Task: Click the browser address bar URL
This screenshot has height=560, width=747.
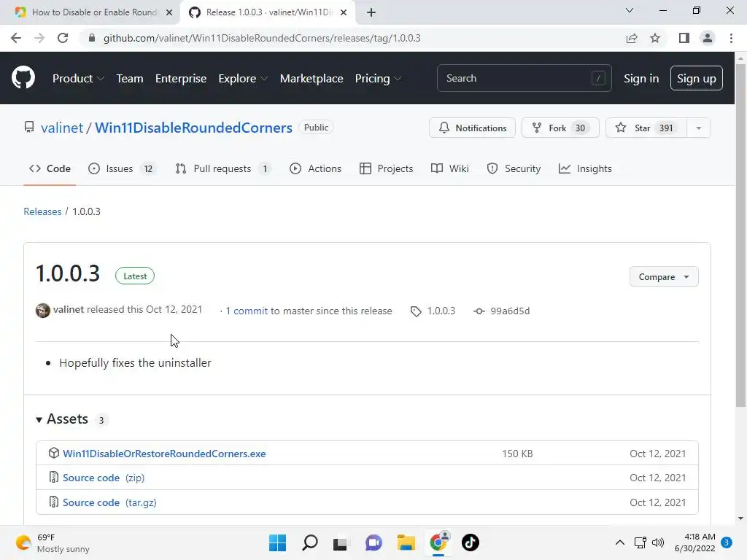Action: coord(262,38)
